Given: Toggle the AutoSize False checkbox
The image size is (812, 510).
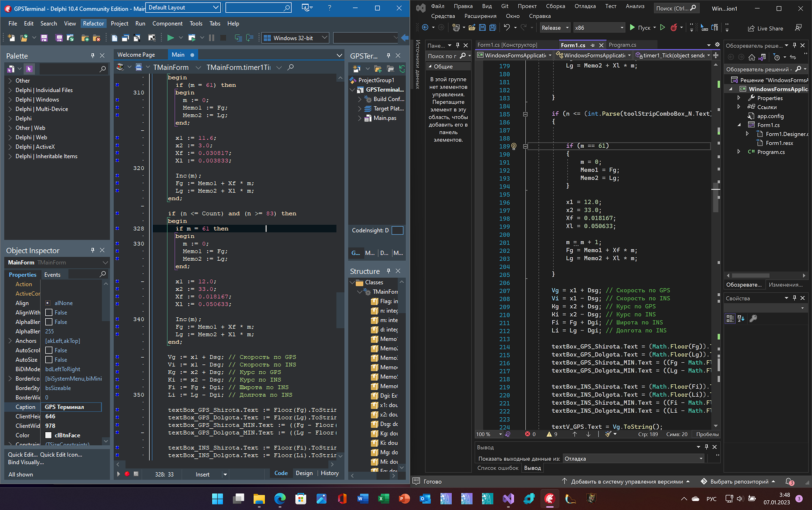Looking at the screenshot, I should [x=49, y=360].
